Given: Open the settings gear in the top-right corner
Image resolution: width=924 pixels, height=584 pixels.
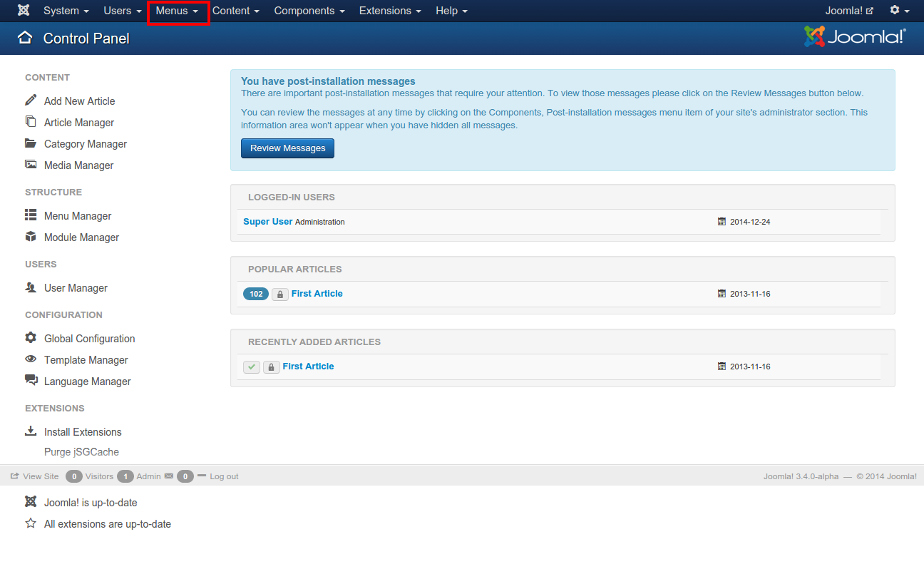Looking at the screenshot, I should tap(895, 11).
